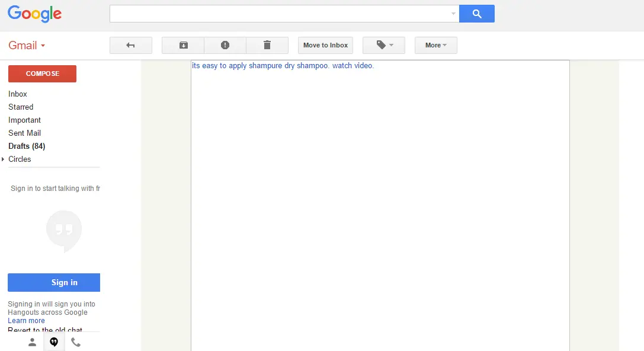Open the More dropdown menu
644x351 pixels.
(436, 45)
